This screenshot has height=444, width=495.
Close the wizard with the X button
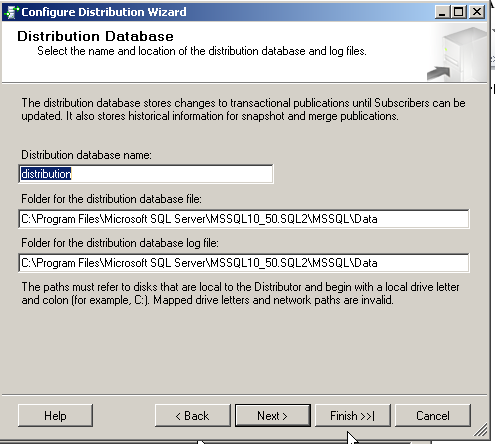pyautogui.click(x=477, y=12)
